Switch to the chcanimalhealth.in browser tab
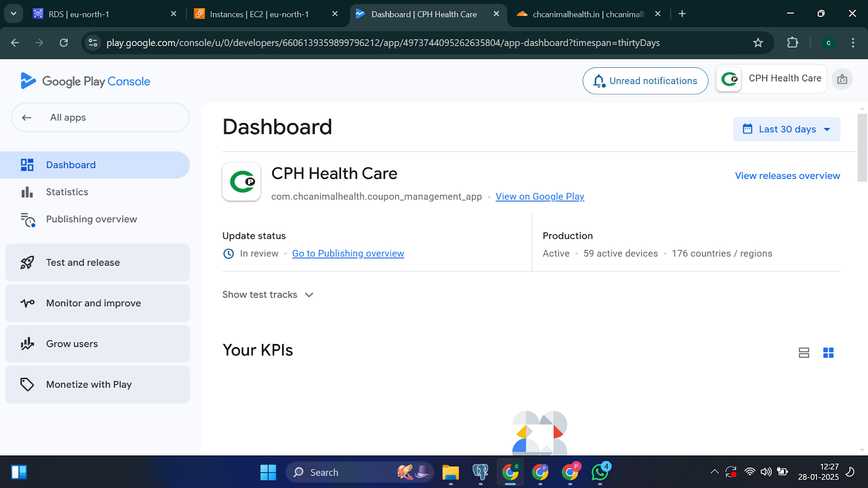This screenshot has height=488, width=868. point(589,14)
